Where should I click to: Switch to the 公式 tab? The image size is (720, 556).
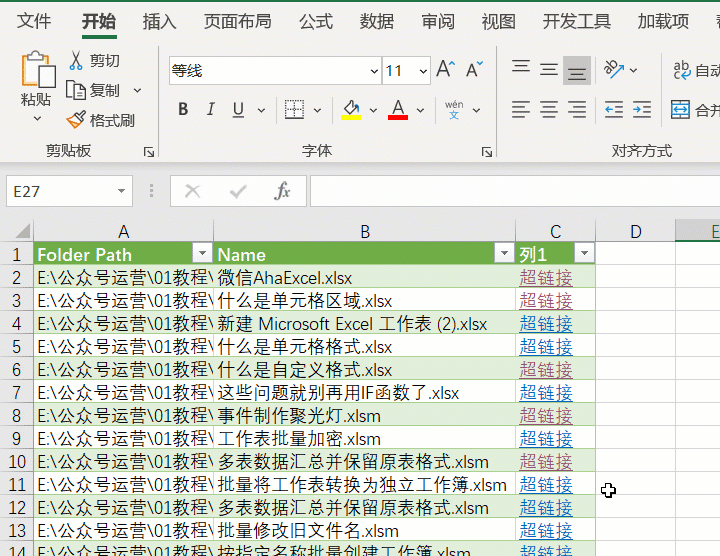coord(316,22)
